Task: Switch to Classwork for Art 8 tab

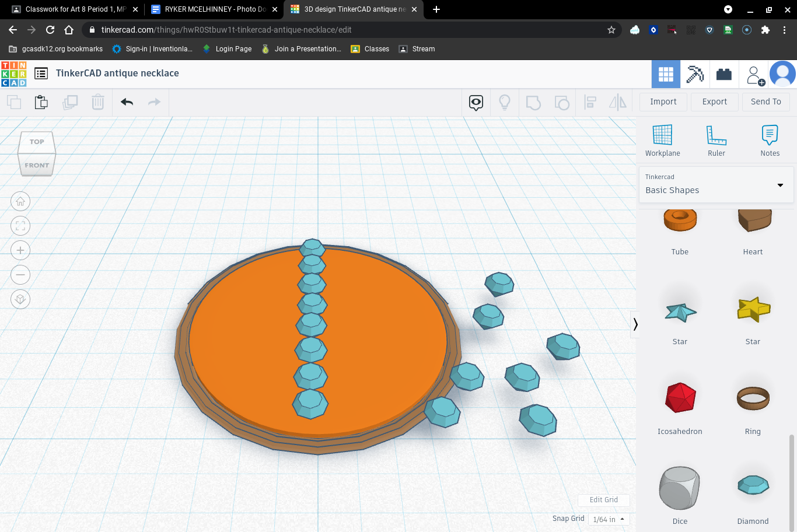Action: [x=74, y=9]
